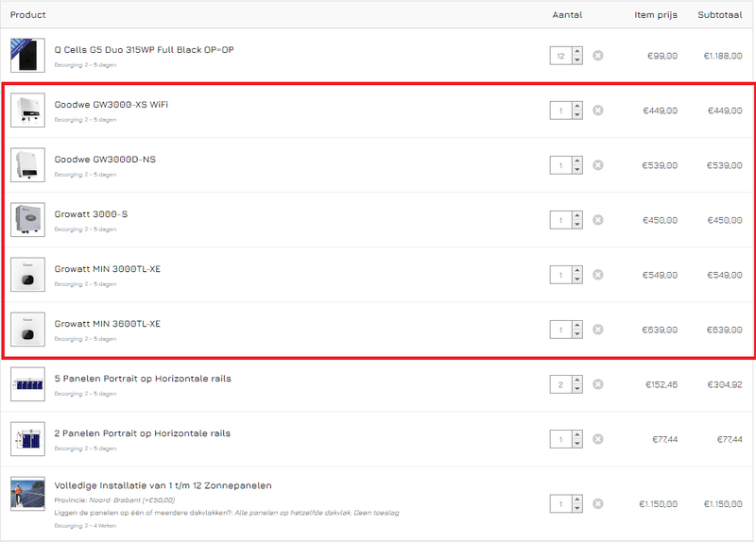756x542 pixels.
Task: Open Growatt MIN 3000TL-XE product thumbnail
Action: click(x=28, y=275)
